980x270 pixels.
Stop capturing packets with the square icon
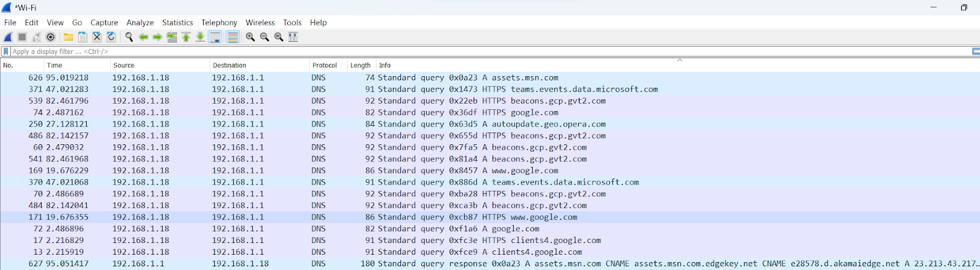22,37
